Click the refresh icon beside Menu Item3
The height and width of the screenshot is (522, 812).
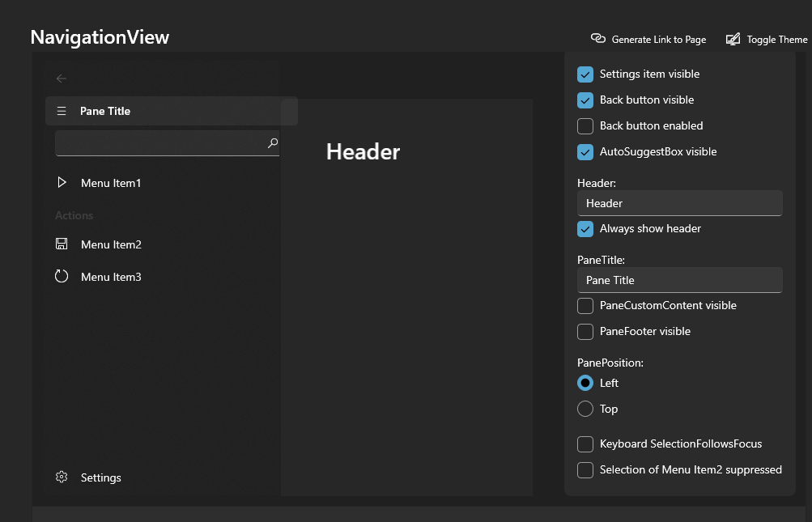click(62, 276)
